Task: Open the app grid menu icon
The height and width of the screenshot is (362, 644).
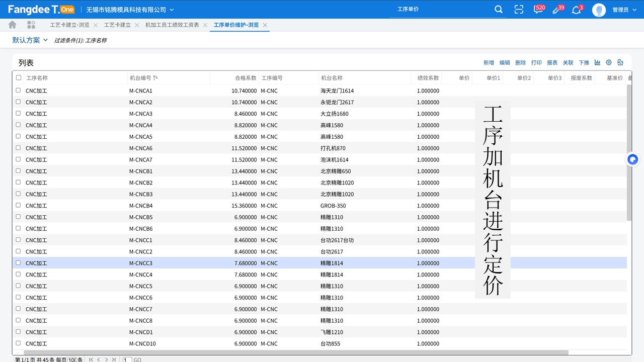Action: pyautogui.click(x=31, y=25)
